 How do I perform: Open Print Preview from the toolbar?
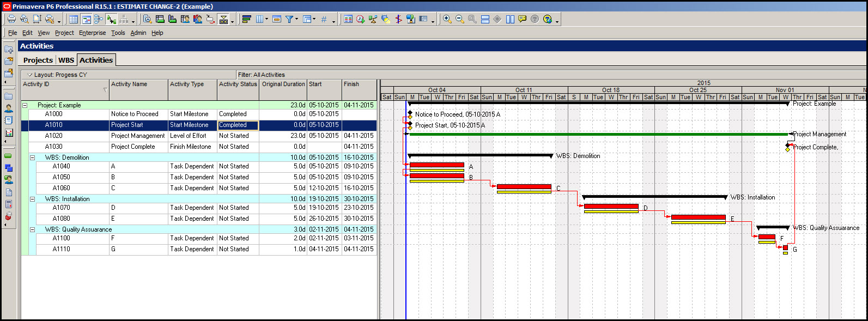click(x=24, y=19)
